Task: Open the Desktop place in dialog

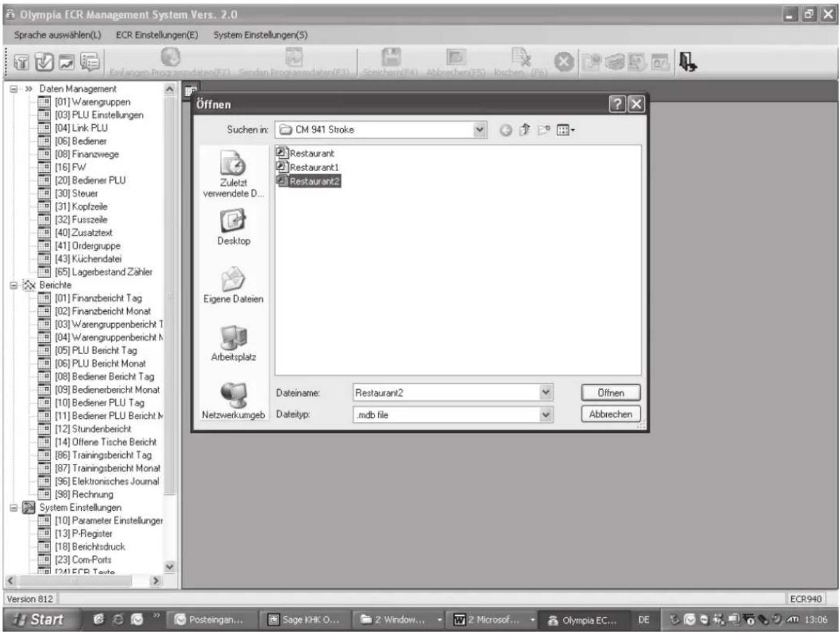Action: (233, 227)
